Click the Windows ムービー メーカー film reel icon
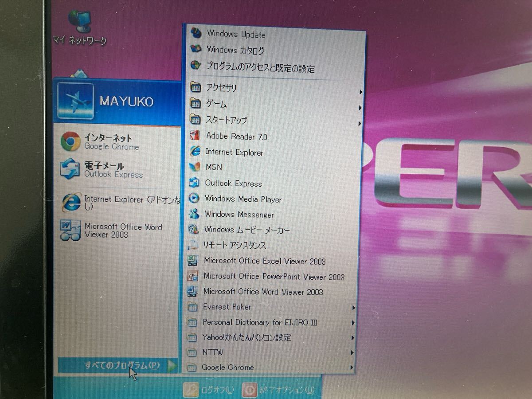This screenshot has width=532, height=399. coord(193,229)
